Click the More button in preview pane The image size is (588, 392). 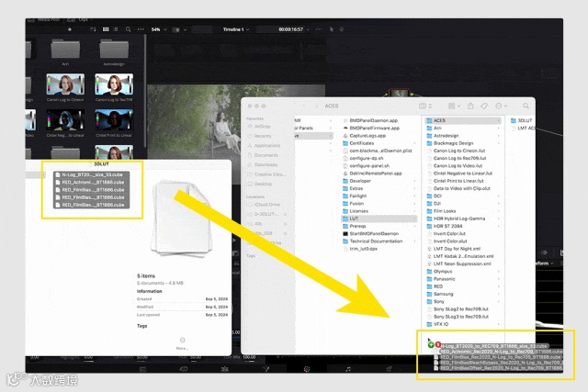pos(182,343)
